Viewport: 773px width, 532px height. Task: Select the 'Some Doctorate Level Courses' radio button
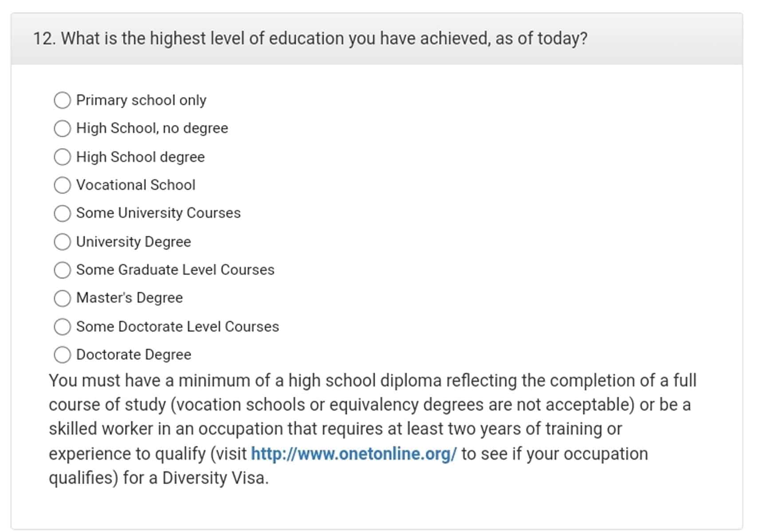point(62,327)
